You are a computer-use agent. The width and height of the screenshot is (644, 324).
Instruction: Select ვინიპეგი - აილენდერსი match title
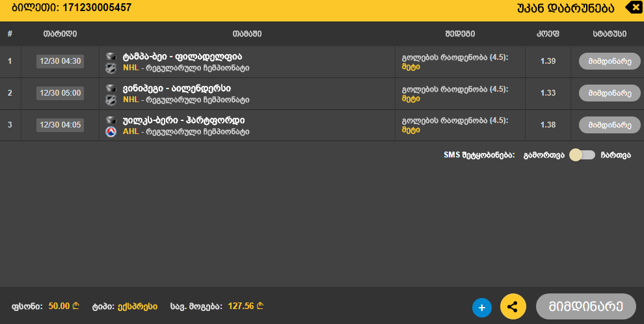pyautogui.click(x=176, y=88)
